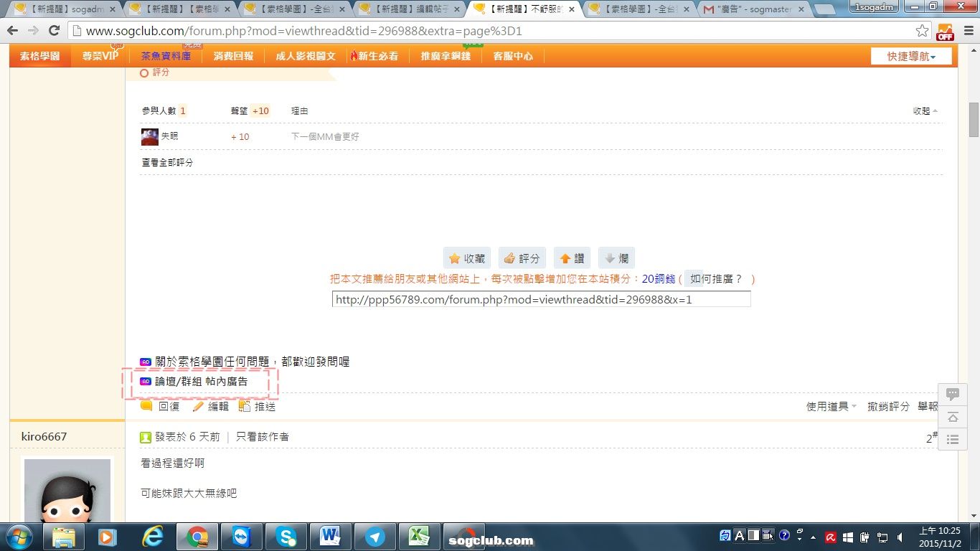The image size is (980, 551).
Task: Open the 客服中心 nav item
Action: (513, 56)
